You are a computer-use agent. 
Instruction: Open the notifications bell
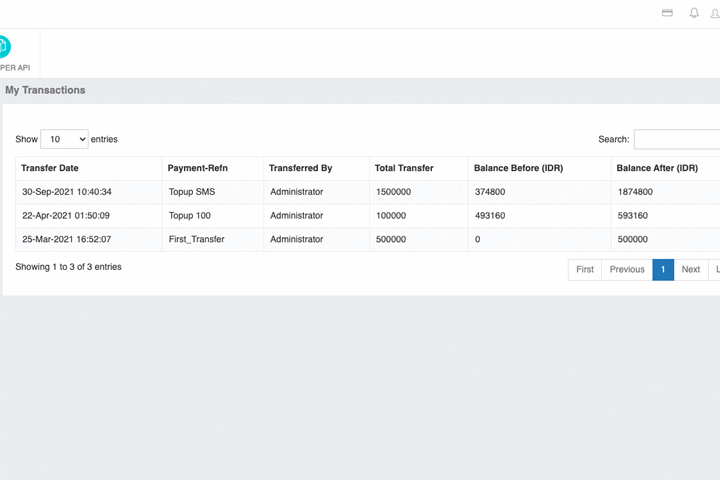point(694,13)
